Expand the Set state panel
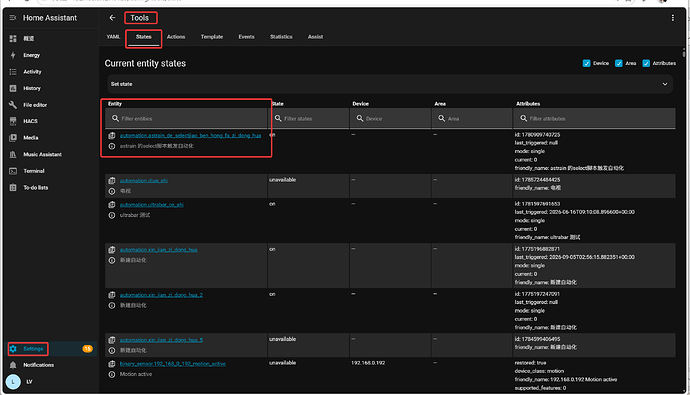690x395 pixels. [390, 84]
